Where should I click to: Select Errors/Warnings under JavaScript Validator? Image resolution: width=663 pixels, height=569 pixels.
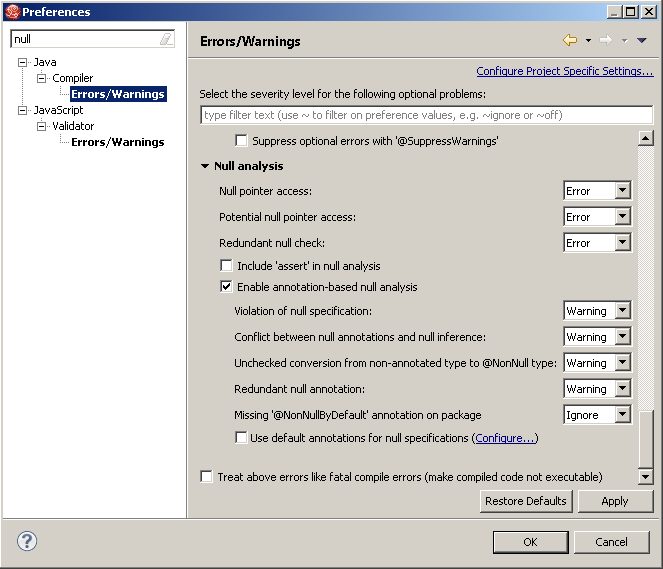pyautogui.click(x=118, y=142)
